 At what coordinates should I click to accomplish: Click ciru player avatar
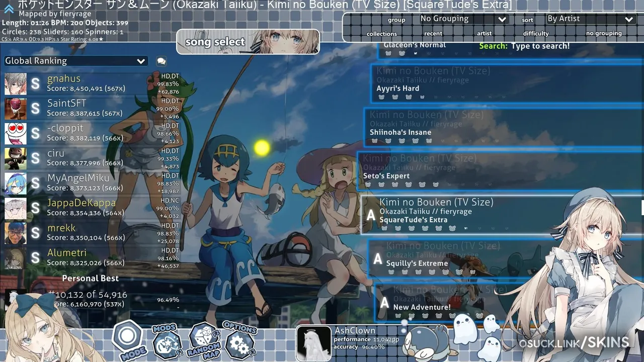[x=16, y=158]
